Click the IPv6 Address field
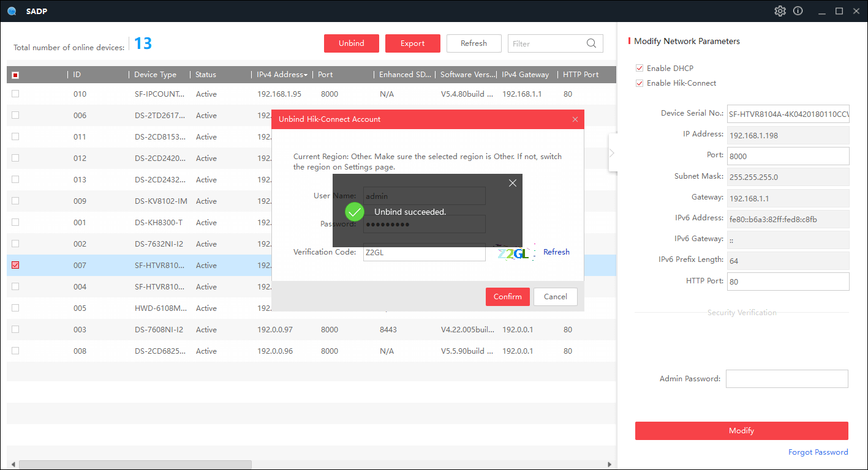868x470 pixels. [788, 219]
